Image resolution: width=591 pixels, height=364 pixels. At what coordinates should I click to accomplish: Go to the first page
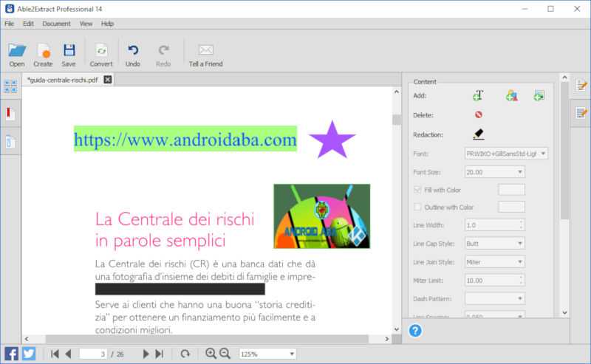click(55, 354)
